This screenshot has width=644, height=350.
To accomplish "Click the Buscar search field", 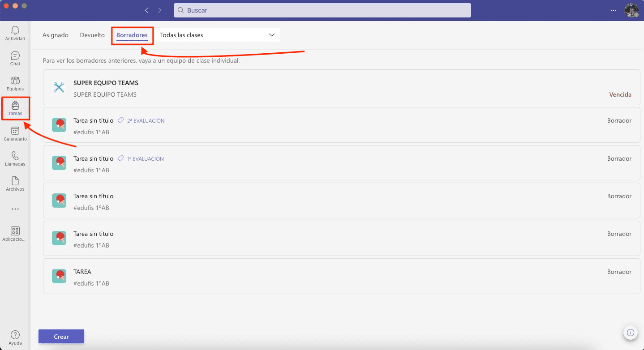I will (322, 10).
